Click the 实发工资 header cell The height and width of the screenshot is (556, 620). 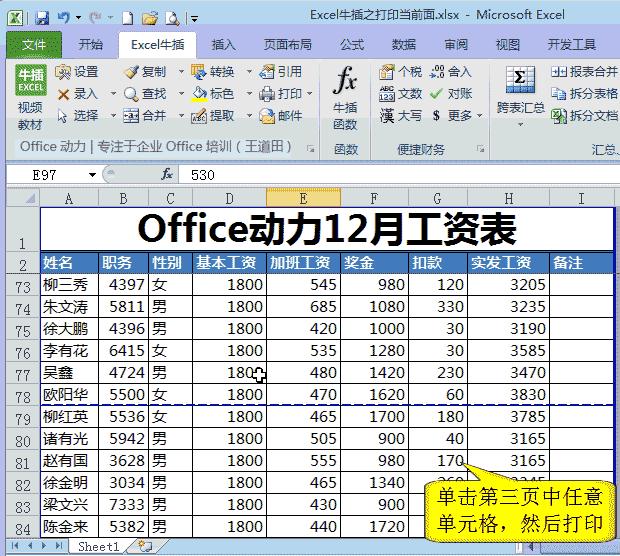click(x=508, y=263)
